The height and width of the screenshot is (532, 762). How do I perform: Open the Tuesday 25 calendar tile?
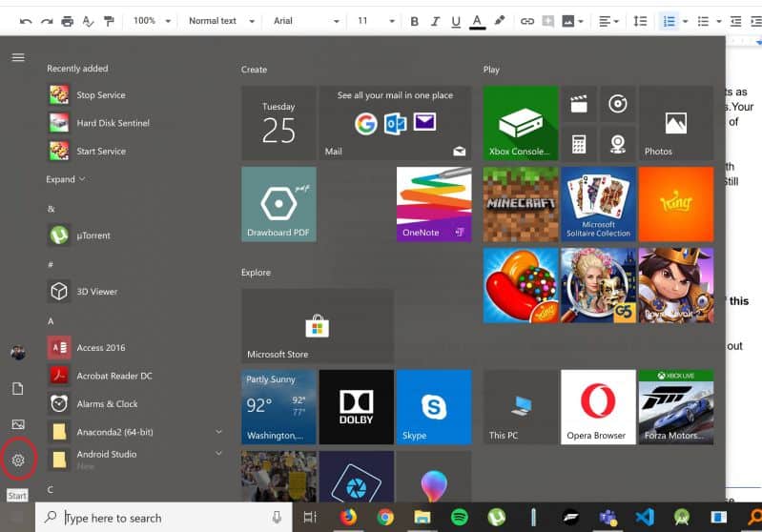pos(278,123)
